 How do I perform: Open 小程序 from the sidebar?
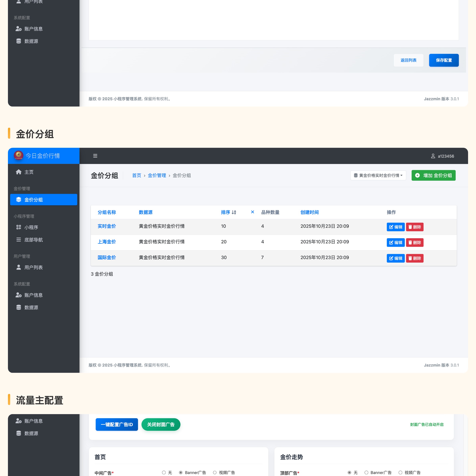pyautogui.click(x=31, y=227)
